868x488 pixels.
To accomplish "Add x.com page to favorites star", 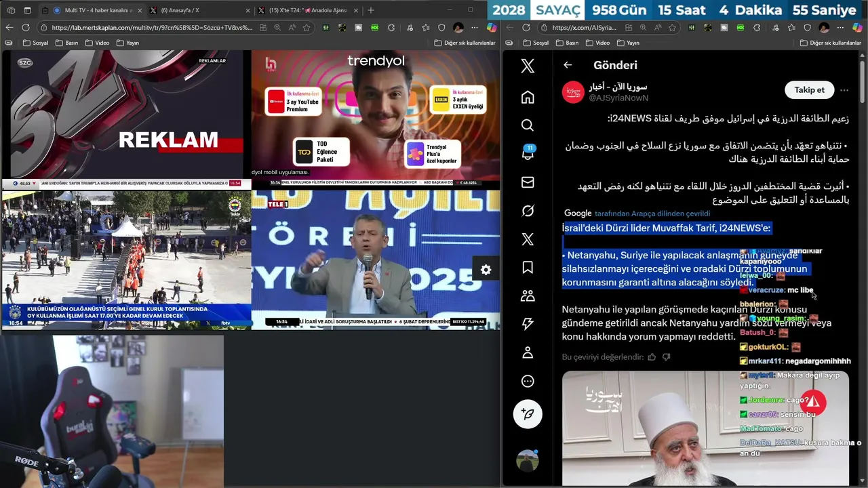I will click(672, 28).
